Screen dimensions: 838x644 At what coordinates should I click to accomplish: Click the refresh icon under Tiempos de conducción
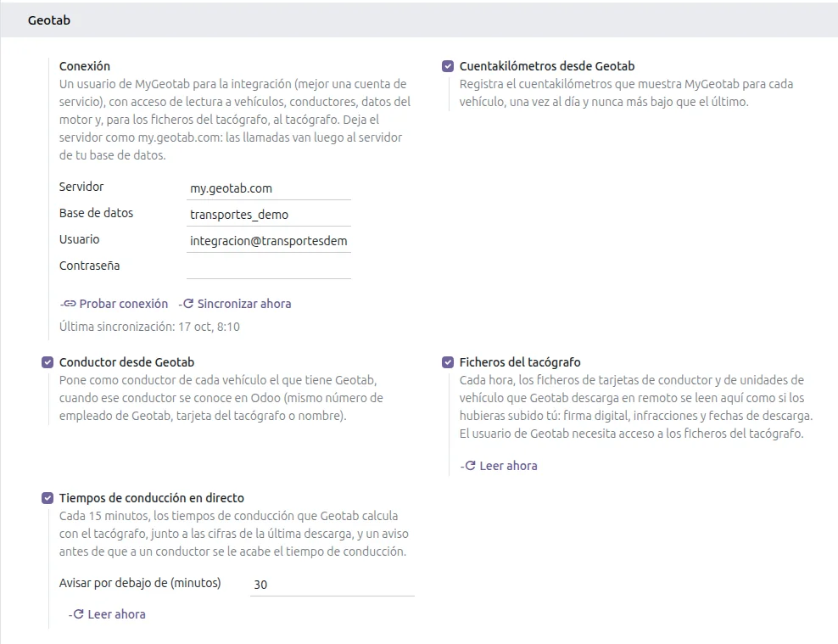[x=78, y=614]
